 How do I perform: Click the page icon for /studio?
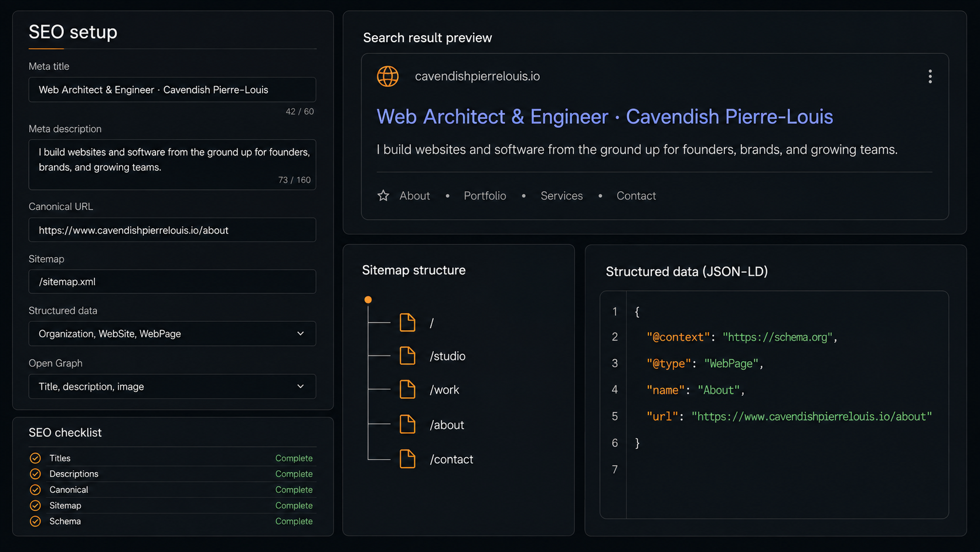point(407,355)
